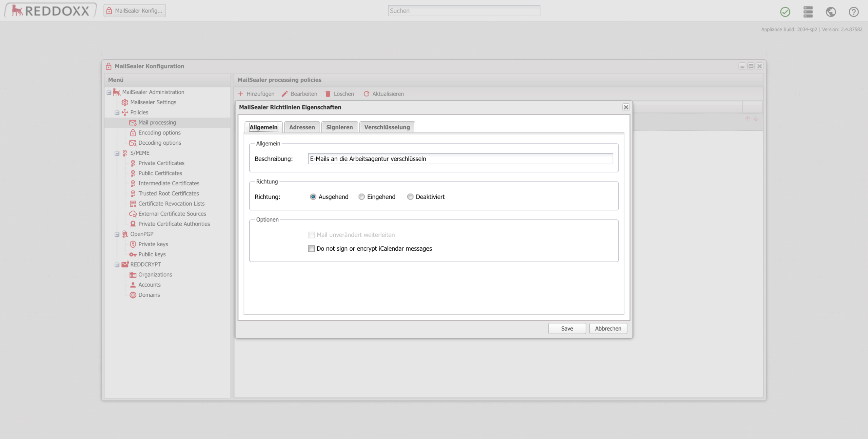Select Public Certificates in the tree
Viewport: 868px width, 439px height.
click(x=160, y=173)
